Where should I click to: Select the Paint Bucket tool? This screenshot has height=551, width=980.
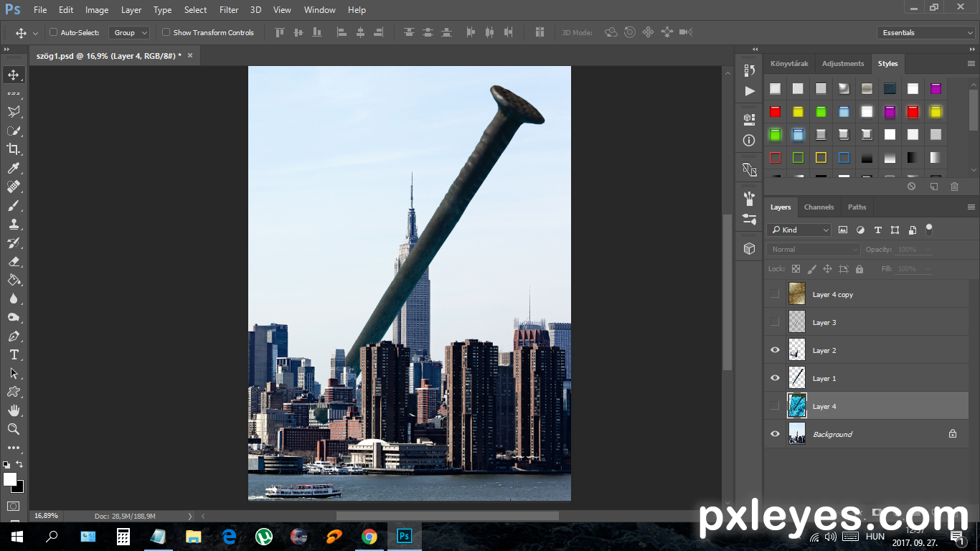click(x=13, y=280)
